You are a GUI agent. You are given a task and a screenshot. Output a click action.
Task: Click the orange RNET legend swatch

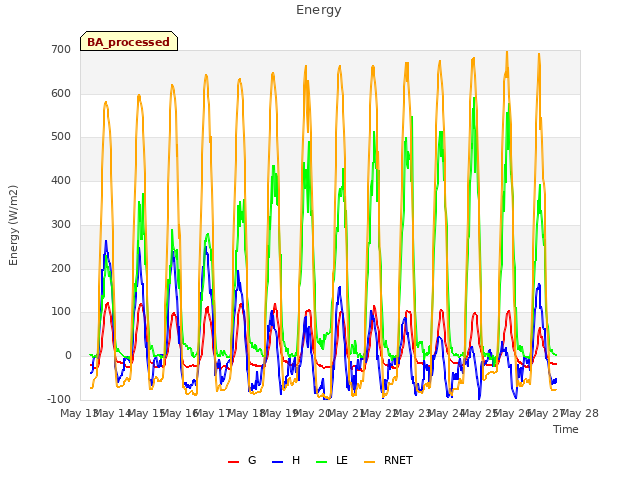[369, 462]
